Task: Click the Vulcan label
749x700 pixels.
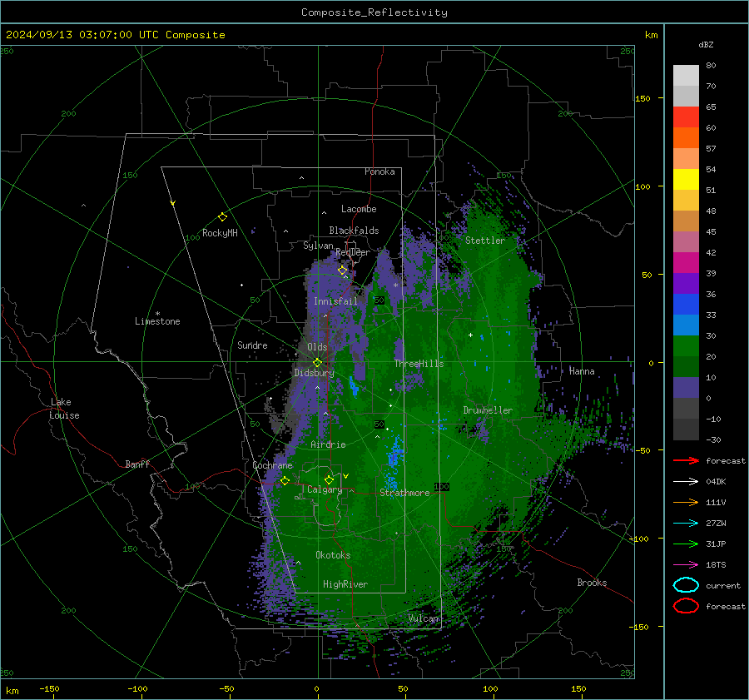Action: (x=423, y=618)
